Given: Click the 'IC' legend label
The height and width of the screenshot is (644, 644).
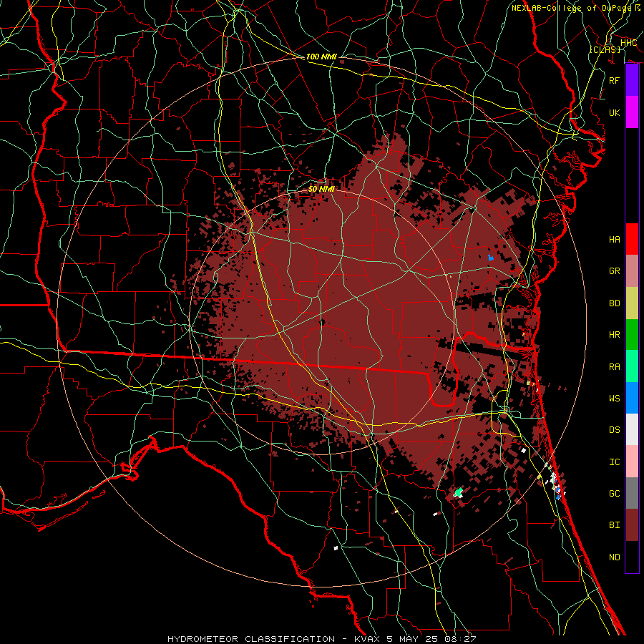Looking at the screenshot, I should tap(615, 462).
